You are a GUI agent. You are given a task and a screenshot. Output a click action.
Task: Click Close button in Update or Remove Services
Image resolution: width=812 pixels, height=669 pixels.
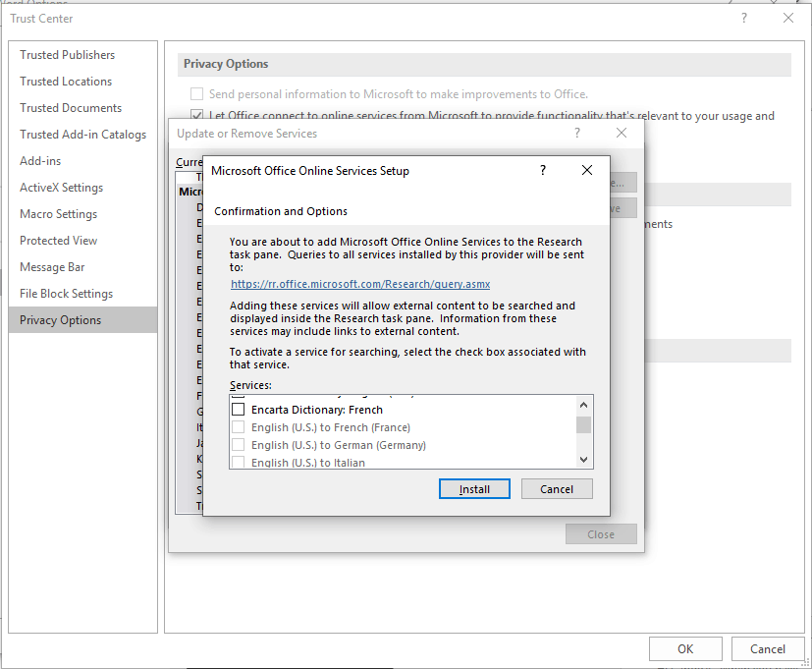tap(601, 534)
